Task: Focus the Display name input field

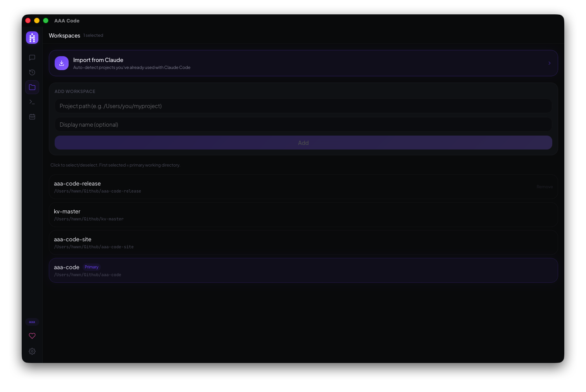Action: 303,125
